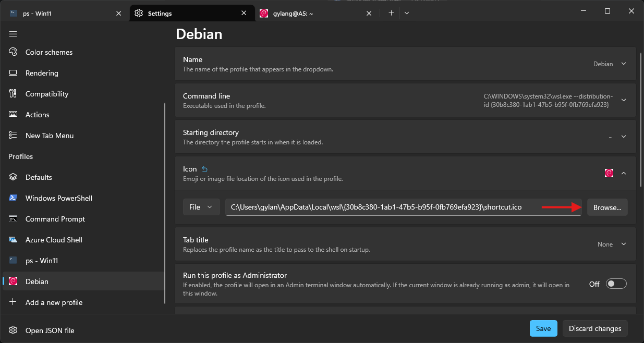The height and width of the screenshot is (343, 644).
Task: Select the Azure Cloud Shell profile
Action: [x=54, y=240]
